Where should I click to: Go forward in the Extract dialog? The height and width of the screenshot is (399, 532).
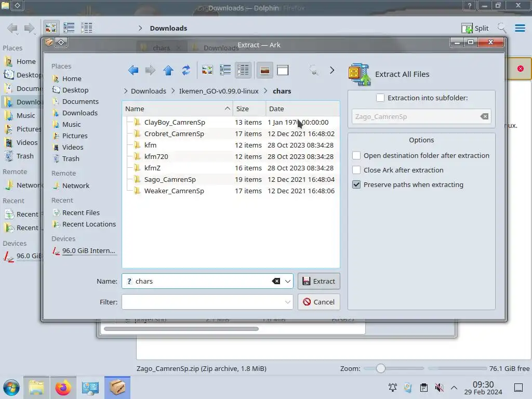point(150,70)
